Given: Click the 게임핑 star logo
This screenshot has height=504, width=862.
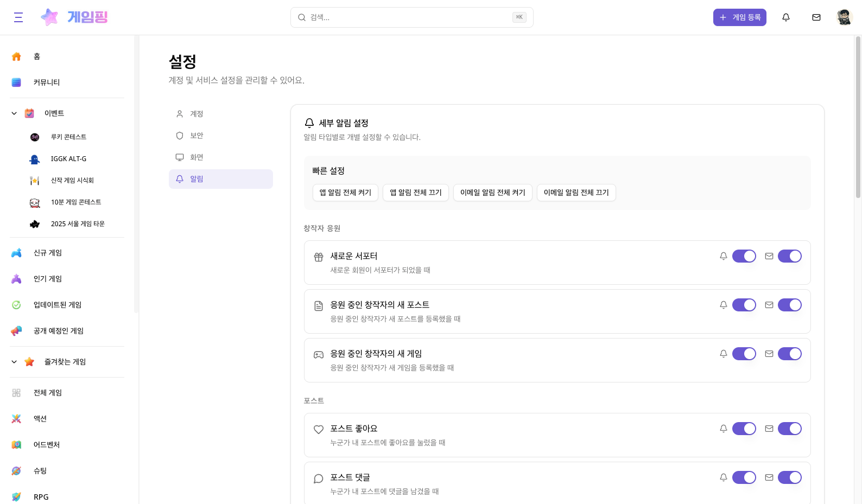Looking at the screenshot, I should click(49, 17).
